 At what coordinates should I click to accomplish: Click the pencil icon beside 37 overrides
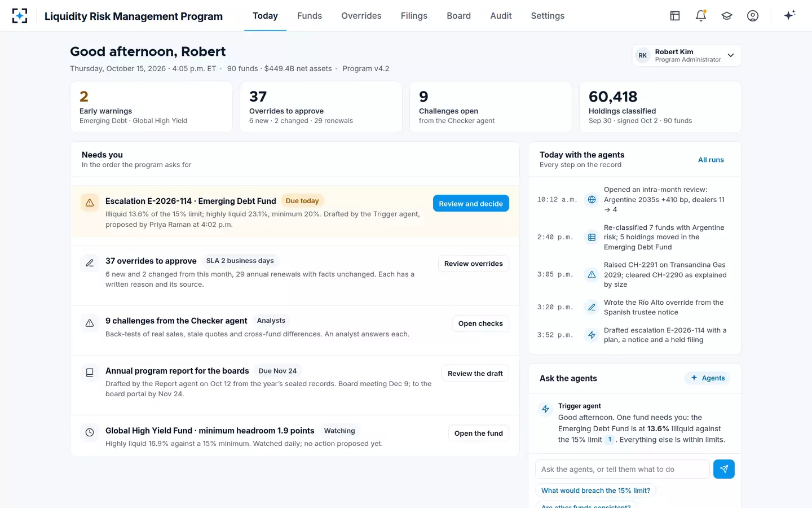pyautogui.click(x=90, y=263)
